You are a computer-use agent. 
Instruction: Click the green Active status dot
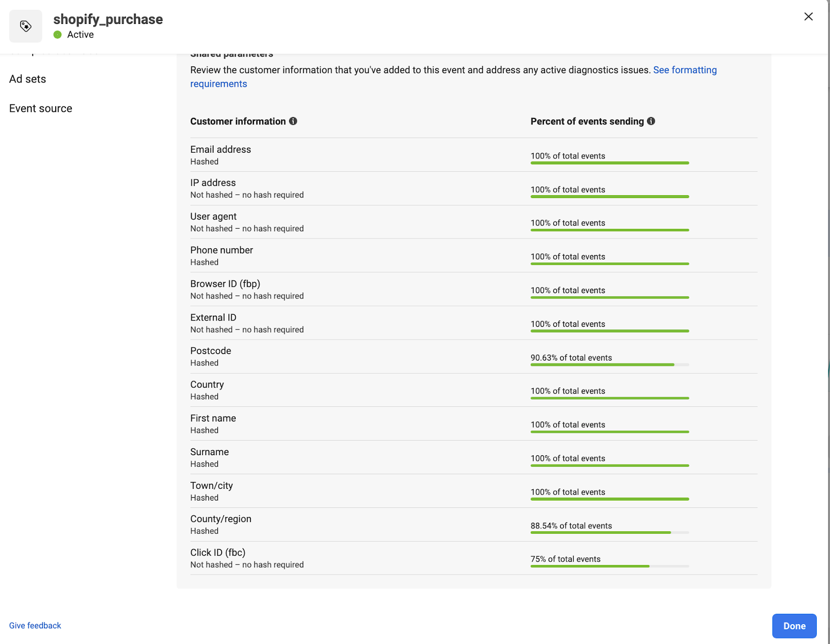(x=58, y=35)
